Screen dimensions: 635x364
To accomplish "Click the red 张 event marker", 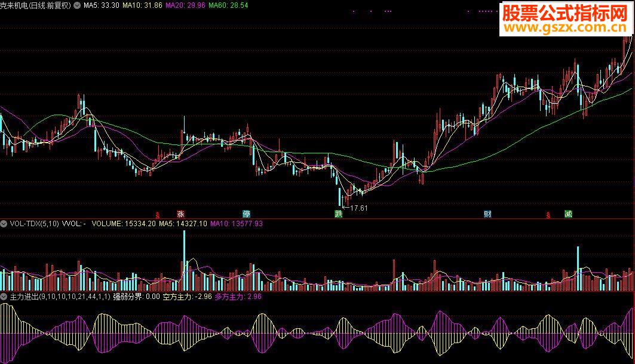I will tap(180, 214).
